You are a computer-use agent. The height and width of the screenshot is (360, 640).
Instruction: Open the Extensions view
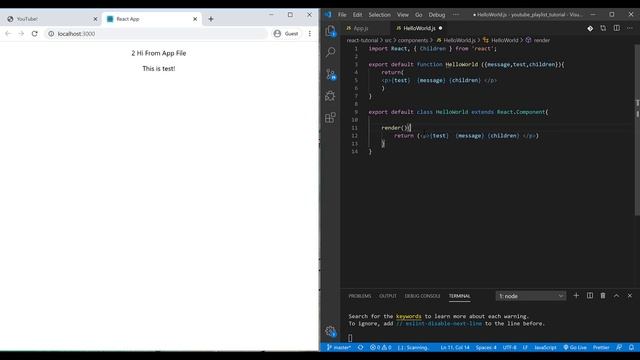point(330,118)
